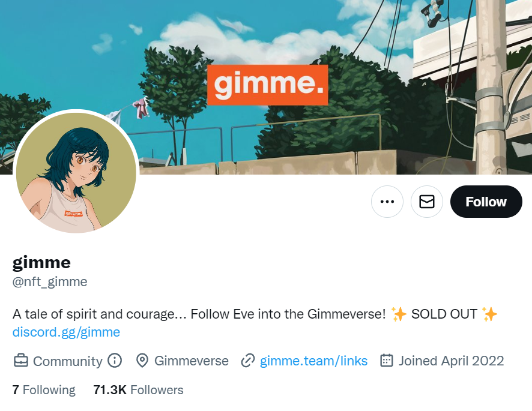
Task: Click the location pin icon
Action: (x=142, y=361)
